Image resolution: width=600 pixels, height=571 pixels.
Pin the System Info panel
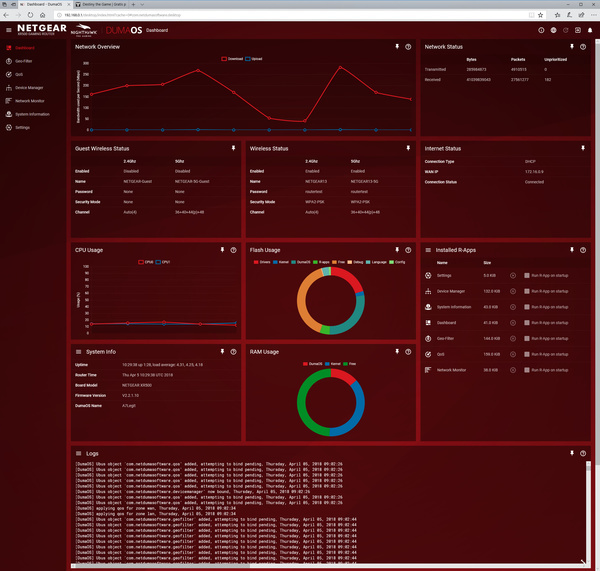click(222, 351)
